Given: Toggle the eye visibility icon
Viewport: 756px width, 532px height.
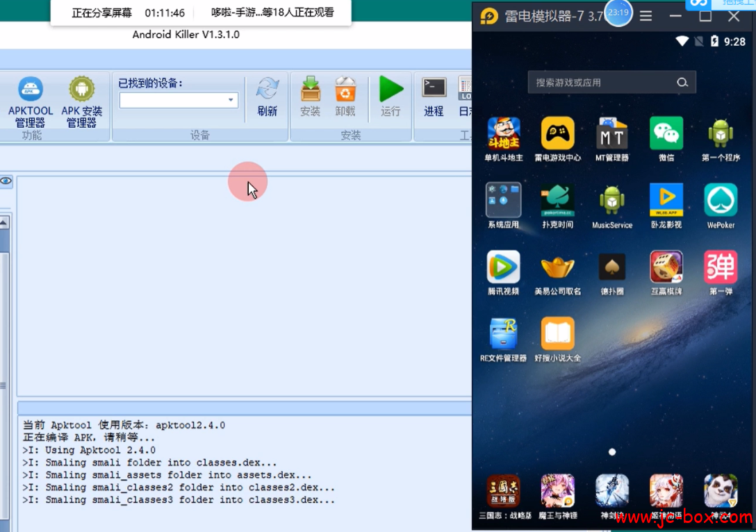Looking at the screenshot, I should click(6, 181).
